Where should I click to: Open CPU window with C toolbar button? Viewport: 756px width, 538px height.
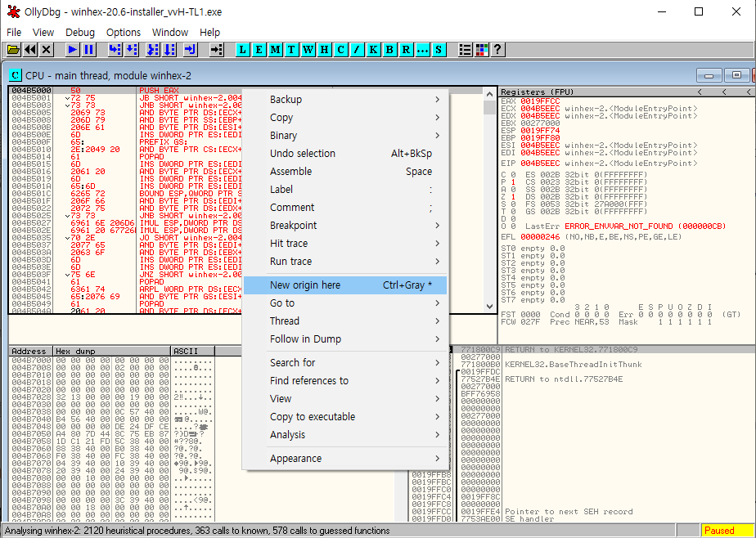click(341, 49)
